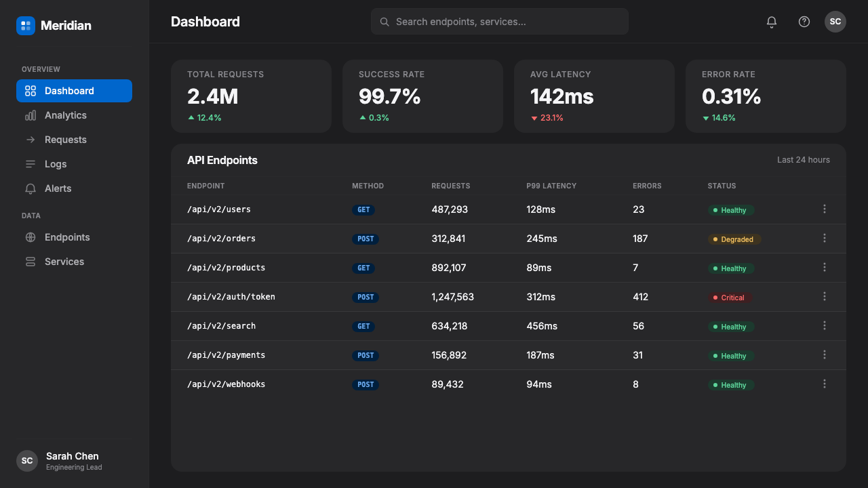Sort table by Errors column header

(x=647, y=186)
